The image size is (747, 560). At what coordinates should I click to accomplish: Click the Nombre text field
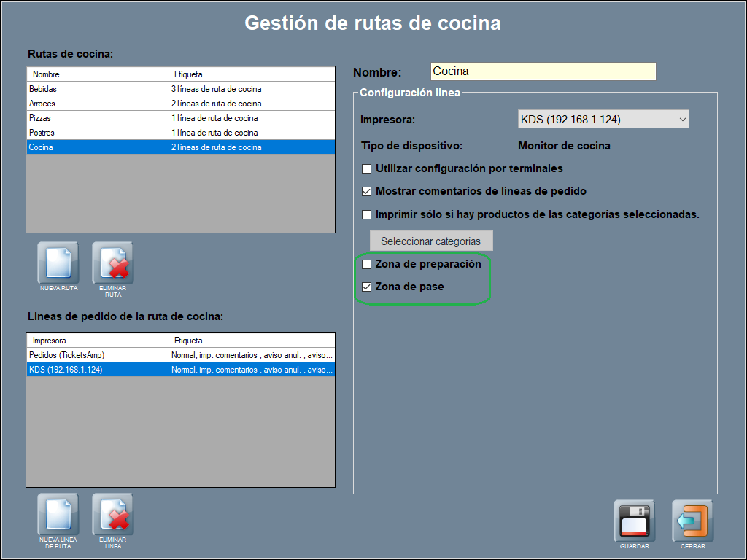coord(543,71)
